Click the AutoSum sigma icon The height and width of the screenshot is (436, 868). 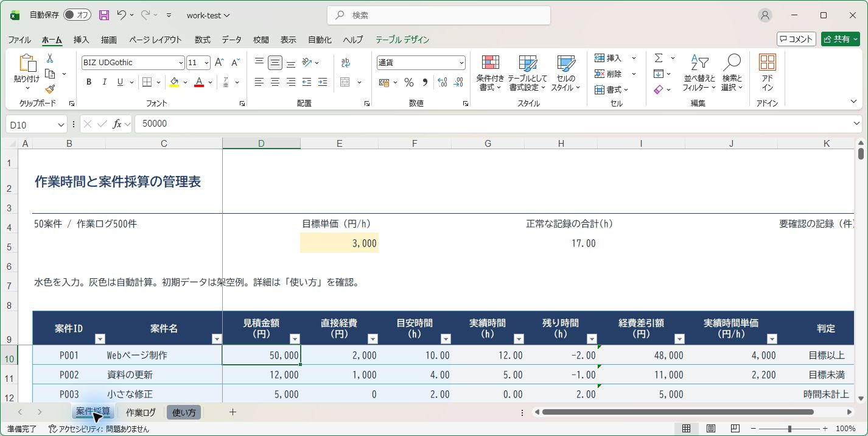(659, 58)
